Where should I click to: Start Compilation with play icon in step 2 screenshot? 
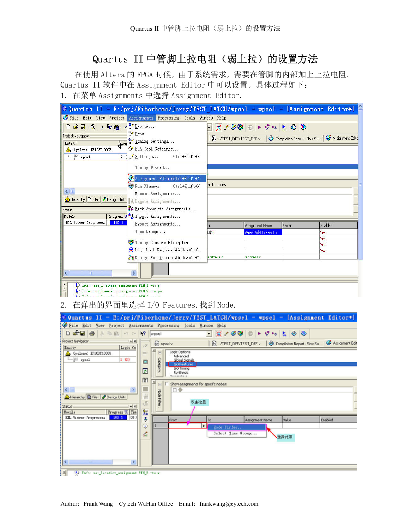click(260, 334)
